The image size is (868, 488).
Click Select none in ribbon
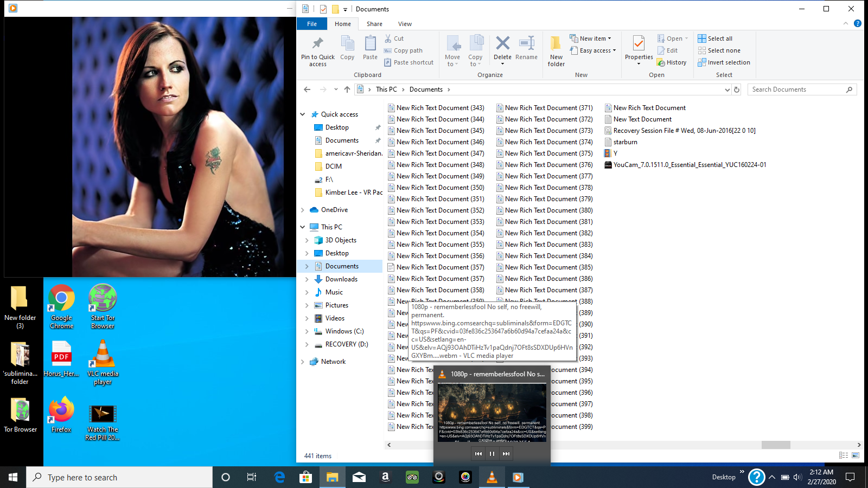(719, 50)
